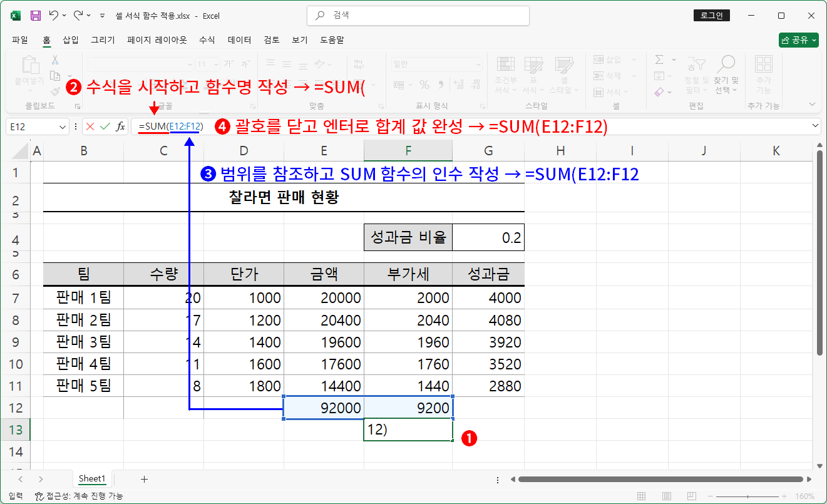Click the increase decimal icon

(460, 85)
